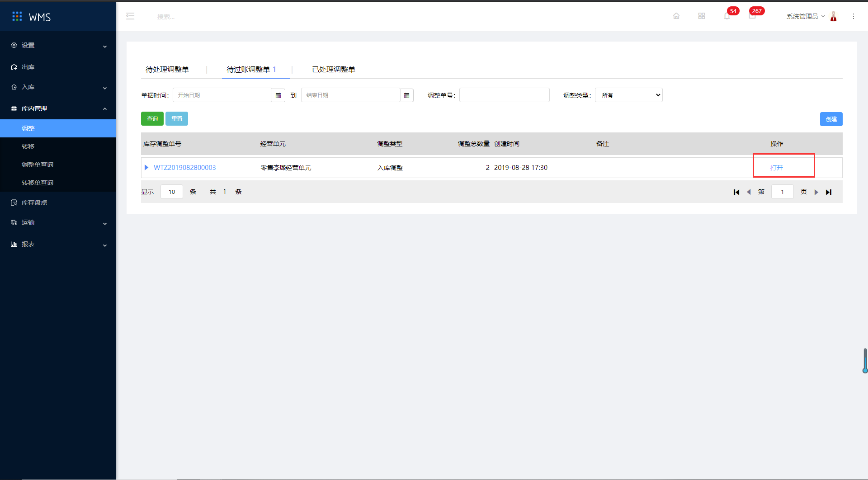
Task: Click the 报表 chart icon
Action: click(14, 244)
